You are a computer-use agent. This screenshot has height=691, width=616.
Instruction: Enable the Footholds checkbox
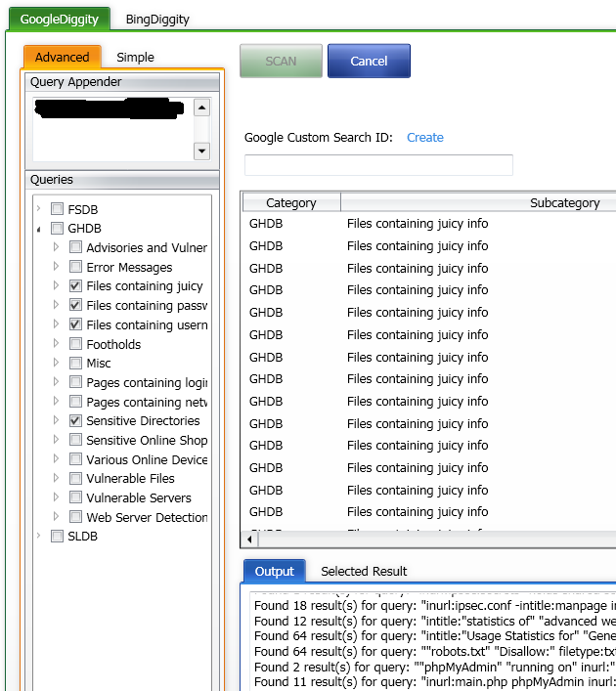(x=75, y=343)
